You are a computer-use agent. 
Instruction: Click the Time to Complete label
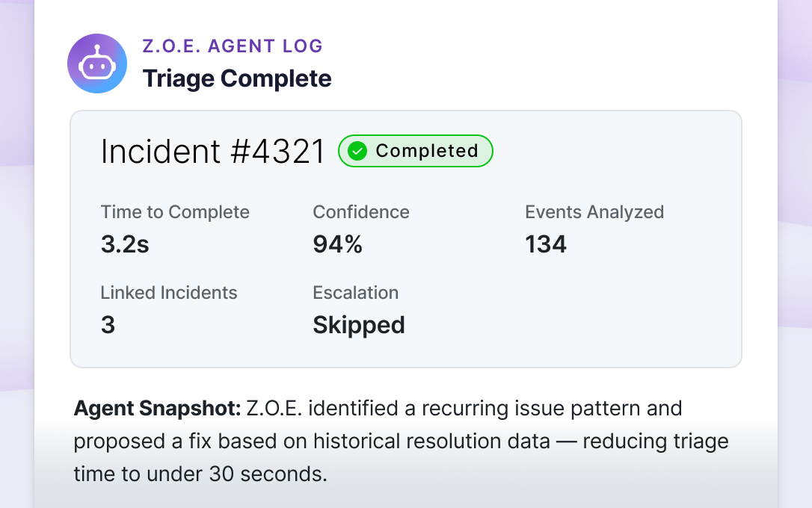click(x=175, y=212)
